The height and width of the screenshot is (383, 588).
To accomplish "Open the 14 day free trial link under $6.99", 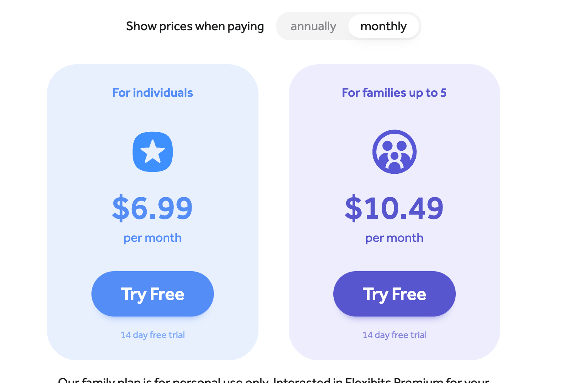I will tap(152, 335).
